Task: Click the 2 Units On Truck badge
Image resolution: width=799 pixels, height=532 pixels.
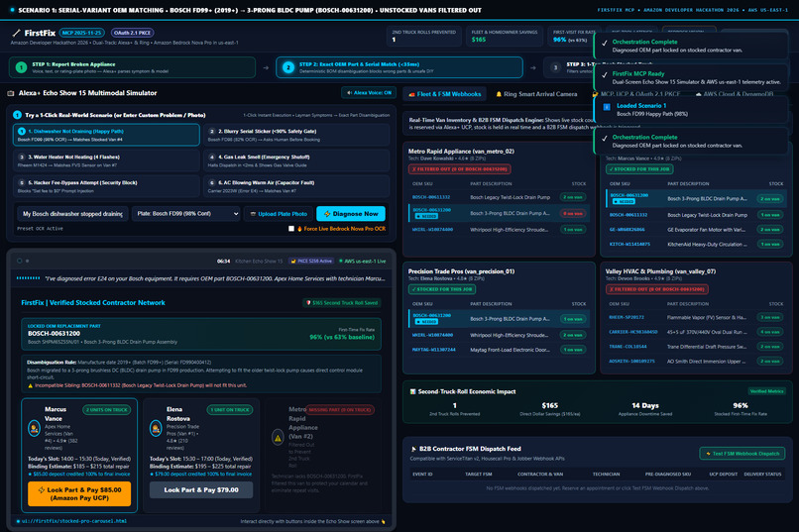Action: pyautogui.click(x=106, y=410)
